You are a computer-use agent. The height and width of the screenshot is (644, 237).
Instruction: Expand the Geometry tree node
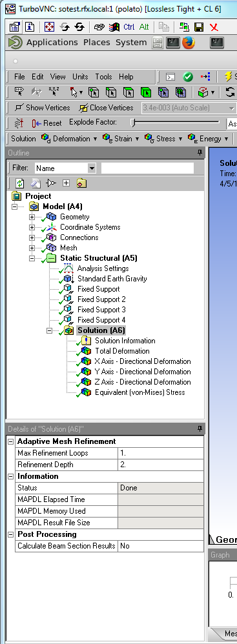click(x=32, y=217)
